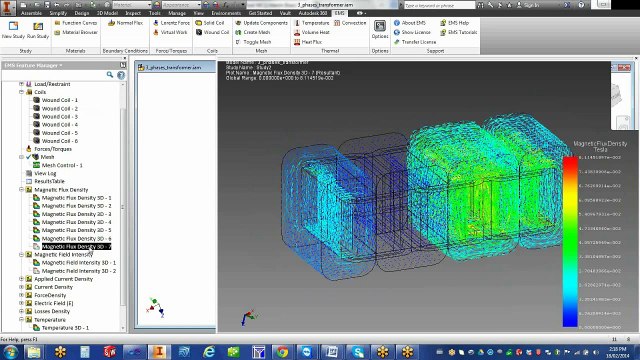
Task: Click the keyword search field in title bar
Action: pos(440,5)
